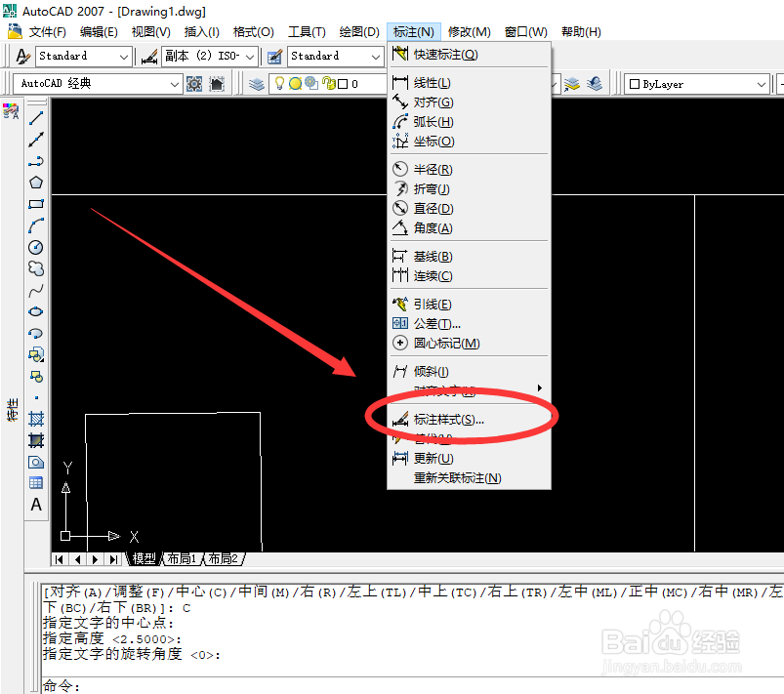This screenshot has height=694, width=784.
Task: Choose 公差(T)... menu entry
Action: tap(470, 324)
